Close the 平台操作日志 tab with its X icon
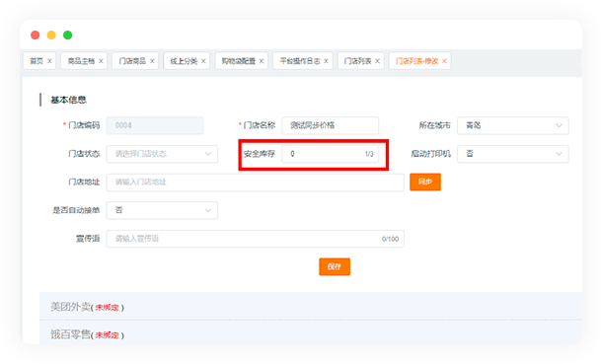This screenshot has width=601, height=364. [x=327, y=61]
